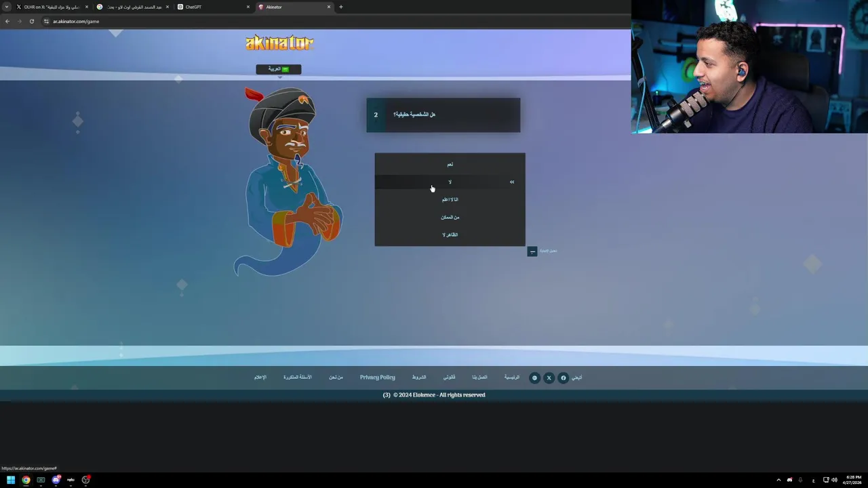Viewport: 868px width, 488px height.
Task: Open the X social footer icon
Action: tap(549, 378)
